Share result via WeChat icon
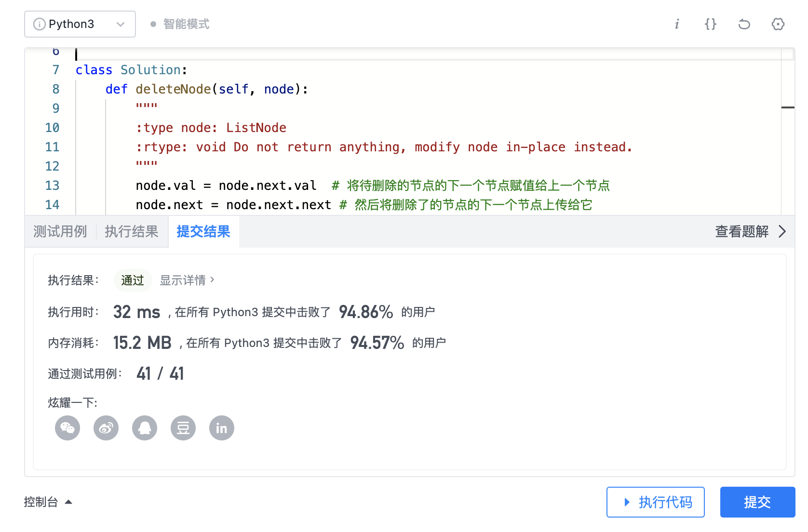This screenshot has height=532, width=808. [67, 428]
